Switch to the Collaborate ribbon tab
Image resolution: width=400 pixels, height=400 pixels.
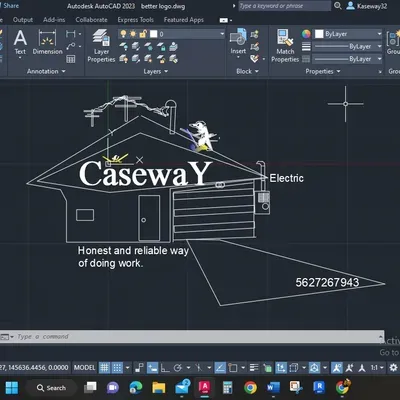pyautogui.click(x=91, y=20)
